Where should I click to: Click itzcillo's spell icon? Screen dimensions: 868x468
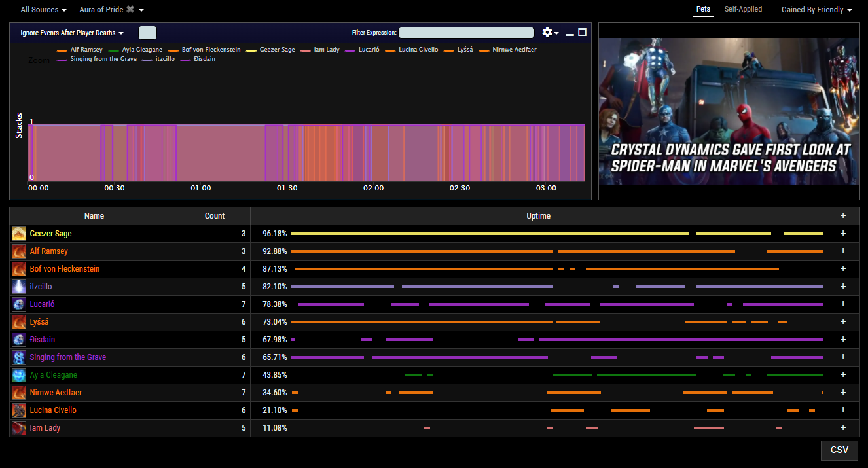(19, 287)
